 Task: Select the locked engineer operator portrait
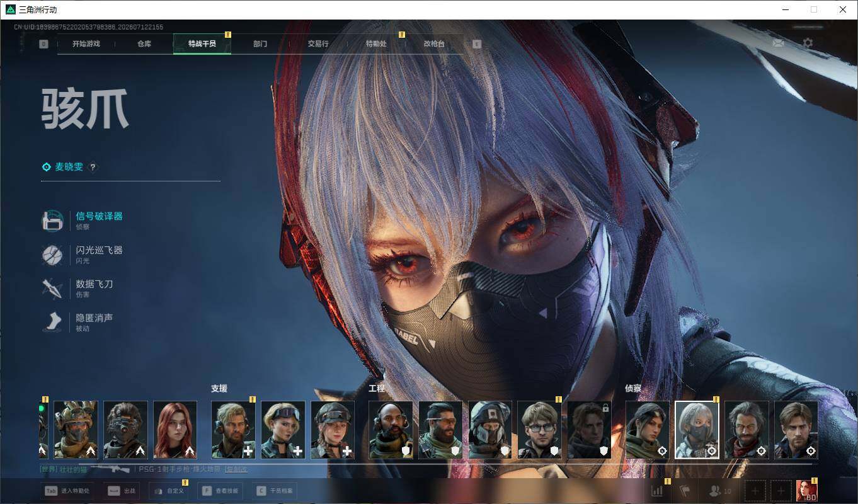590,430
